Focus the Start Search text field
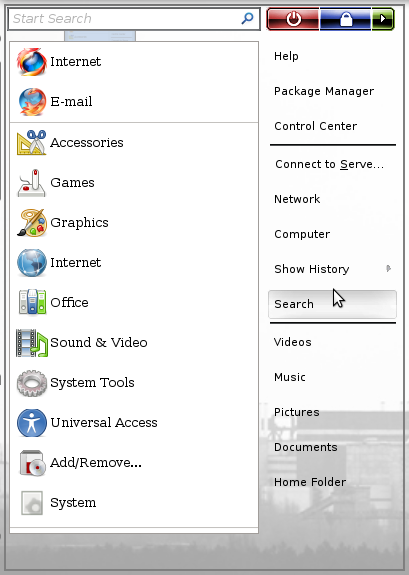Viewport: 409px width, 575px height. pyautogui.click(x=134, y=19)
